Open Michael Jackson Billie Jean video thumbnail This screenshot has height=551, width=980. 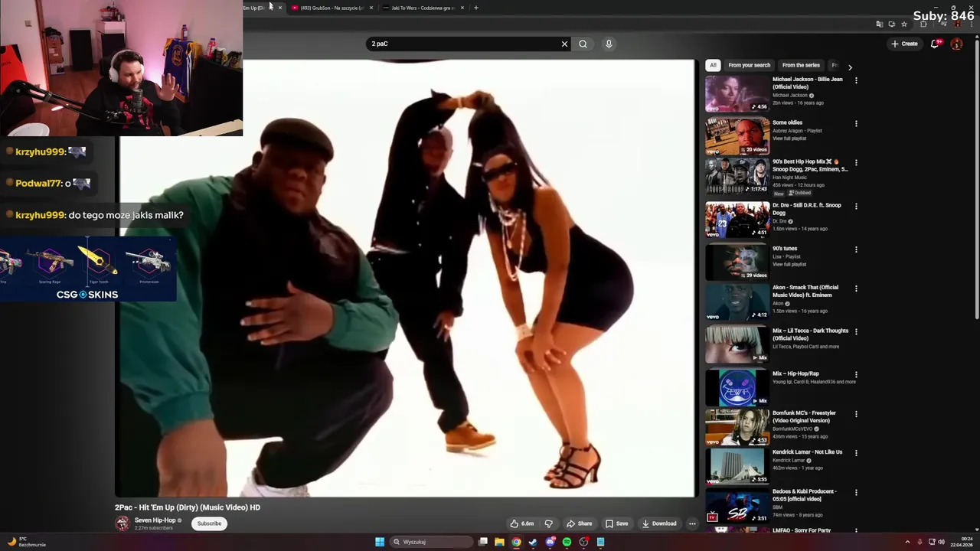click(x=737, y=94)
